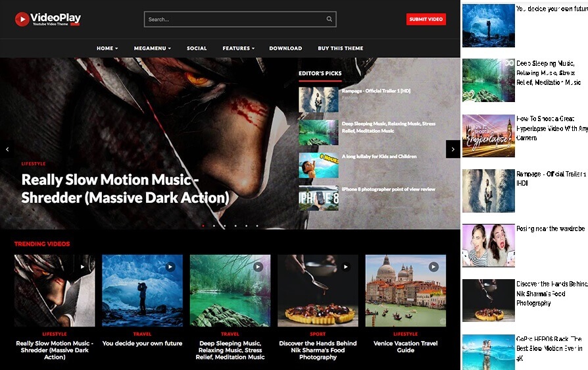This screenshot has width=588, height=370.
Task: Play the Deep Sleeping Music trending video
Action: click(x=258, y=267)
